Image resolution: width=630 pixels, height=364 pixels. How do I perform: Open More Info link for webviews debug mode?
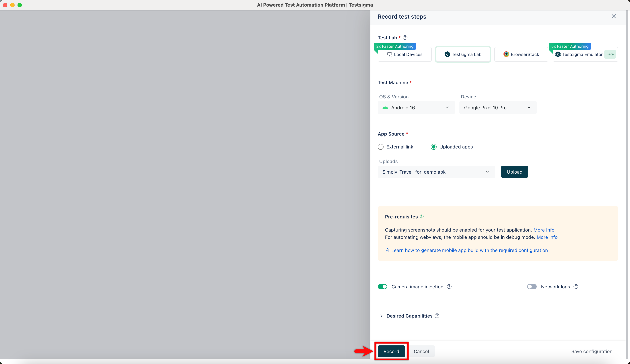(547, 237)
